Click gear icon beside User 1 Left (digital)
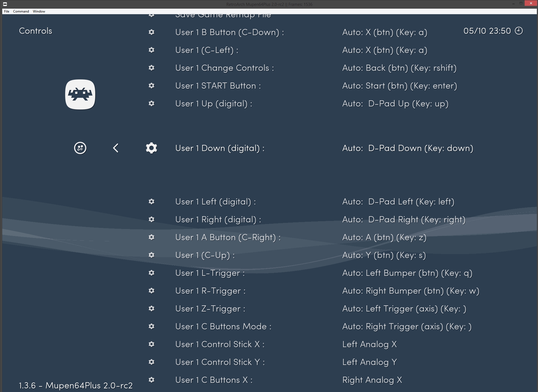Viewport: 538px width, 392px height. coord(151,201)
